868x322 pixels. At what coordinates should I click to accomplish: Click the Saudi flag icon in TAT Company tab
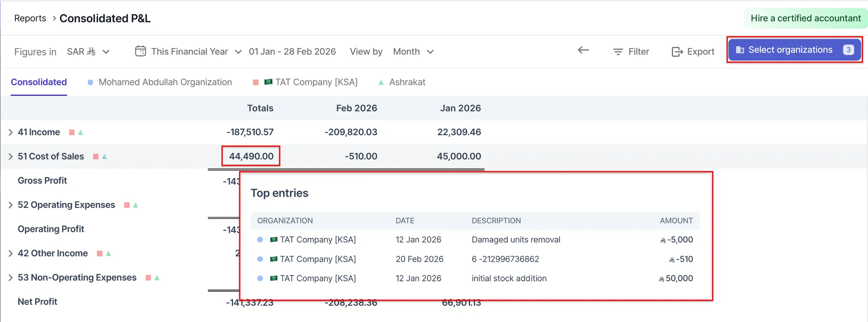[269, 82]
